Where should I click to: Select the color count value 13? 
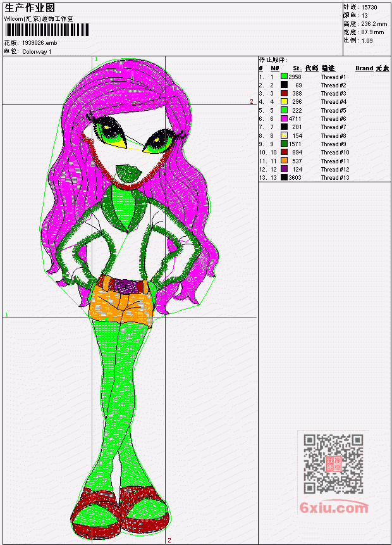point(365,16)
